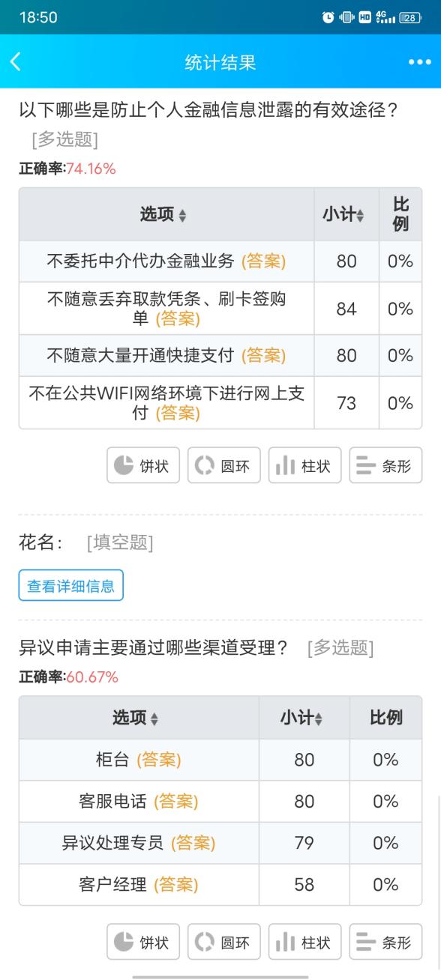
Task: Show column chart 柱状 for 异议申请 question
Action: pyautogui.click(x=304, y=942)
